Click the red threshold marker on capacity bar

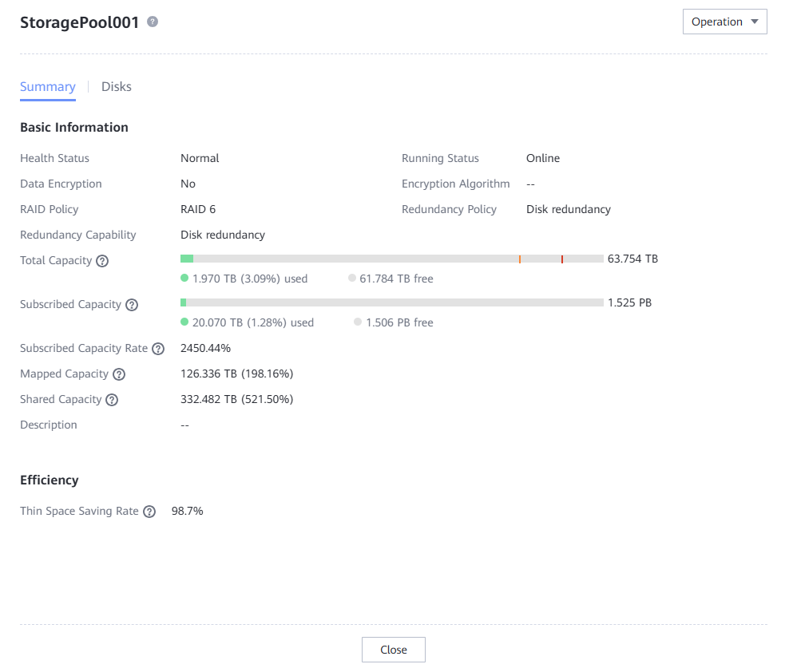pos(562,259)
